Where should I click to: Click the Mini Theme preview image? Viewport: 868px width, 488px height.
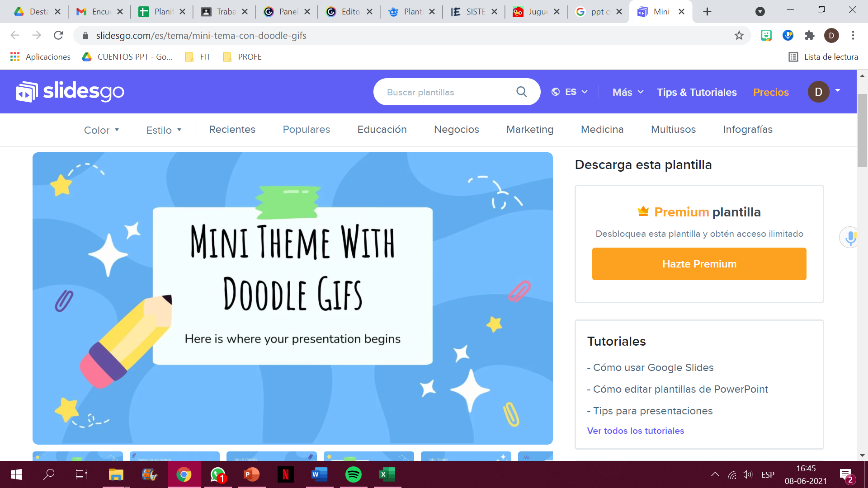click(292, 298)
